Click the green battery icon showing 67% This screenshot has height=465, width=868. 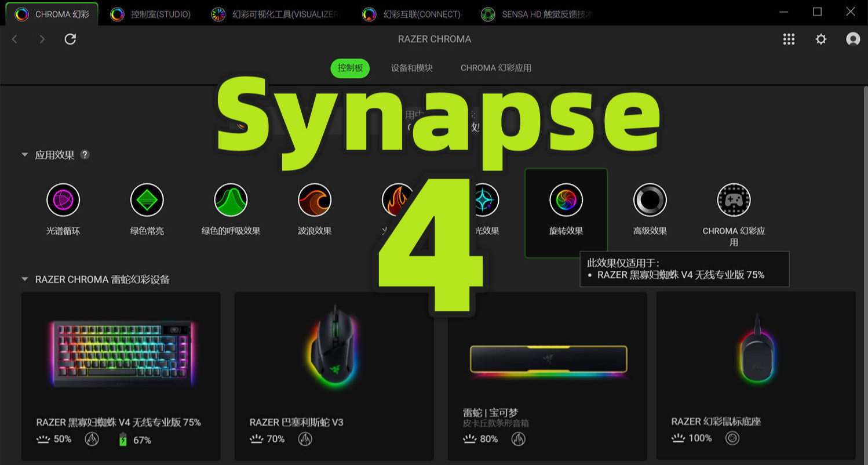point(123,439)
